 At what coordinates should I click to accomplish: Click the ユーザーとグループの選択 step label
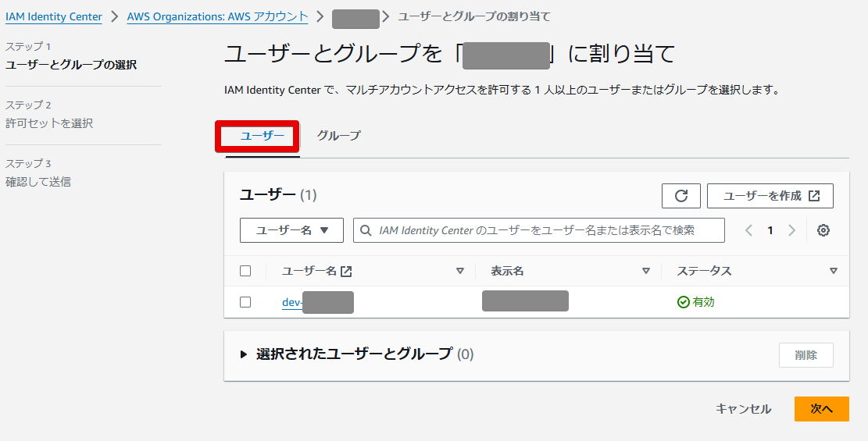pos(71,65)
